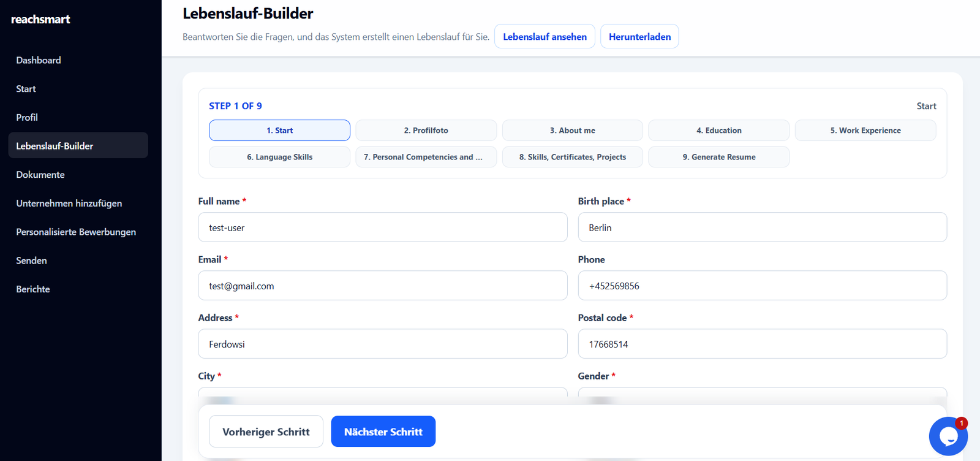Switch to step 2. Profilfoto
The image size is (980, 461).
coord(426,131)
